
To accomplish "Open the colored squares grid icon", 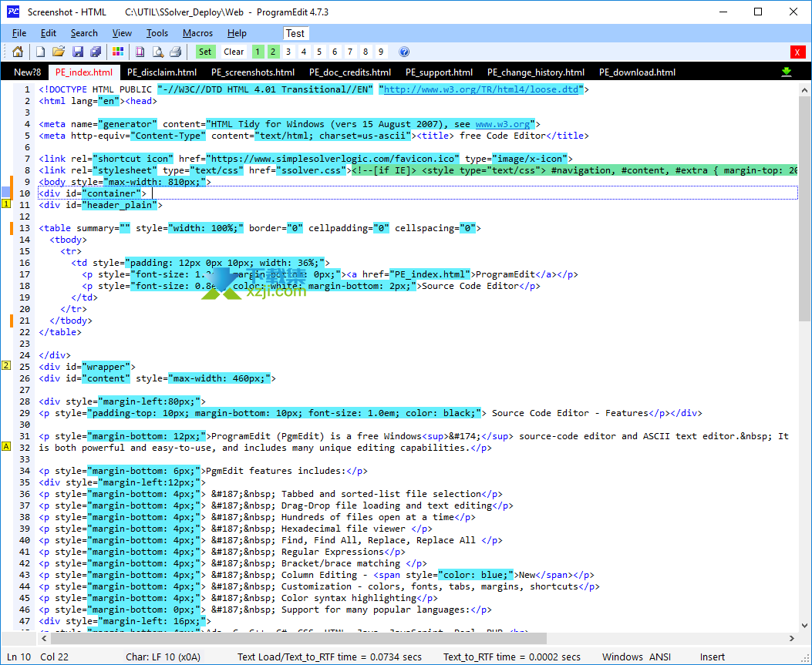I will pos(118,52).
